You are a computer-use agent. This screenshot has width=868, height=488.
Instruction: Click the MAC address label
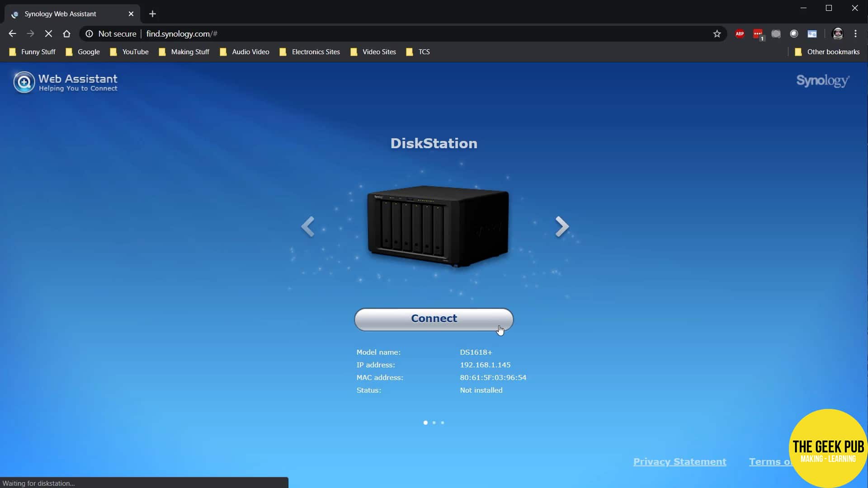point(380,377)
